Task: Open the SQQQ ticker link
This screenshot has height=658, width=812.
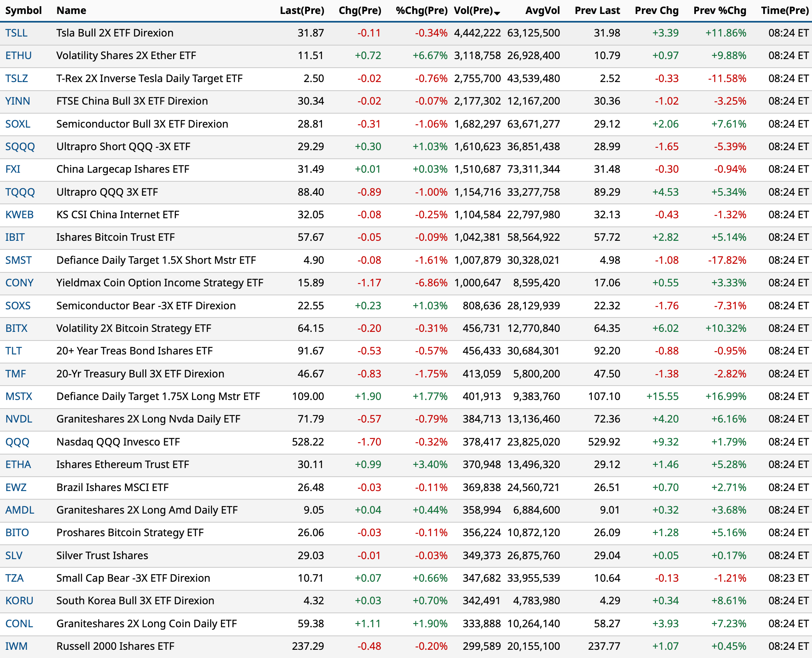Action: point(20,146)
